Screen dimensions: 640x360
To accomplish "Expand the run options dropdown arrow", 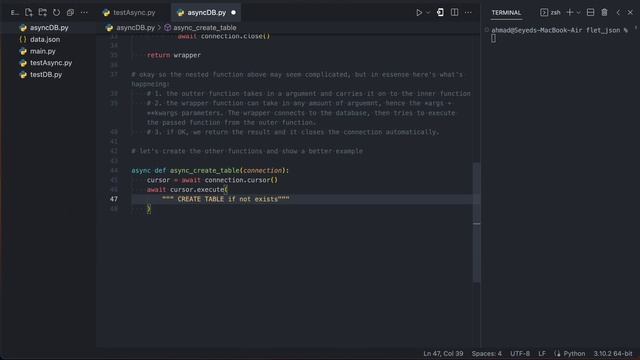I will point(428,13).
